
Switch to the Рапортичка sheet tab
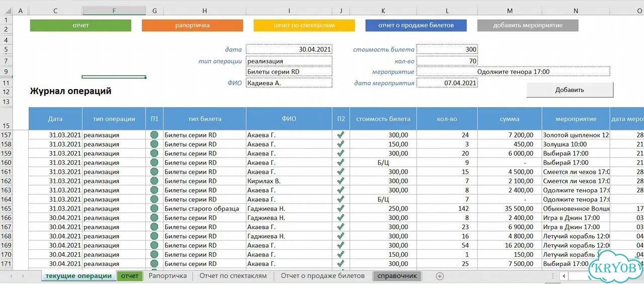tap(168, 276)
